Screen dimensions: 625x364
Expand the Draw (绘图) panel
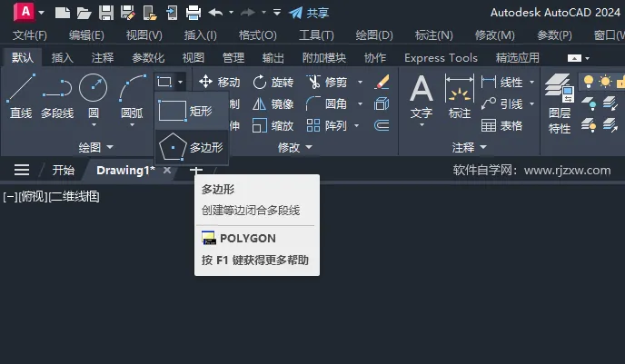coord(95,147)
